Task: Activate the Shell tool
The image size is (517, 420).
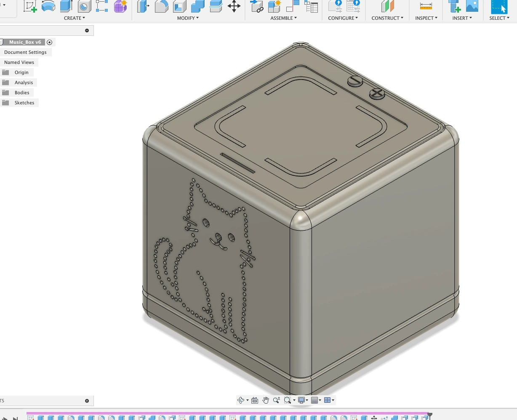Action: point(180,6)
